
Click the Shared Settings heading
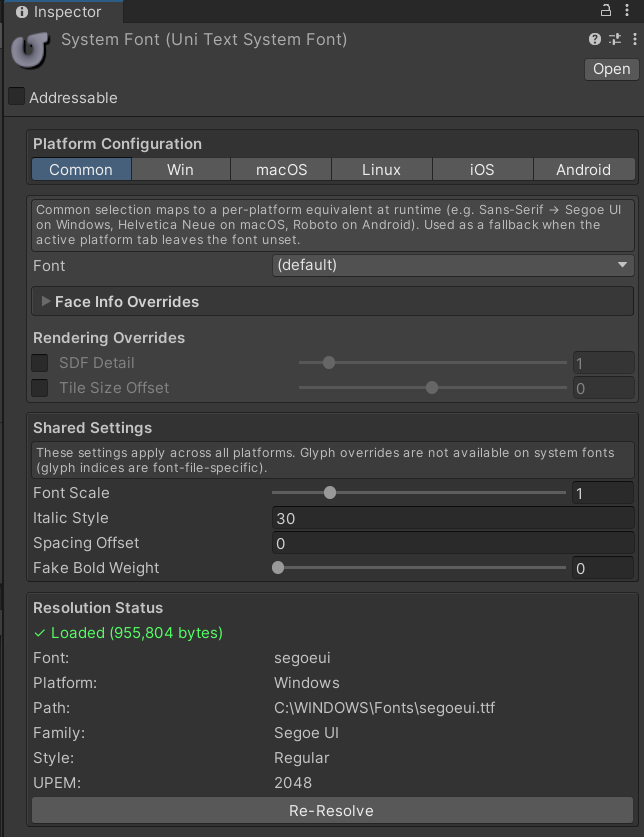[92, 428]
